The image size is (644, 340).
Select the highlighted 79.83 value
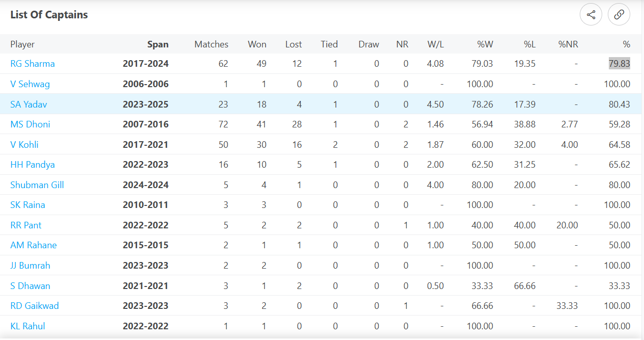click(619, 64)
